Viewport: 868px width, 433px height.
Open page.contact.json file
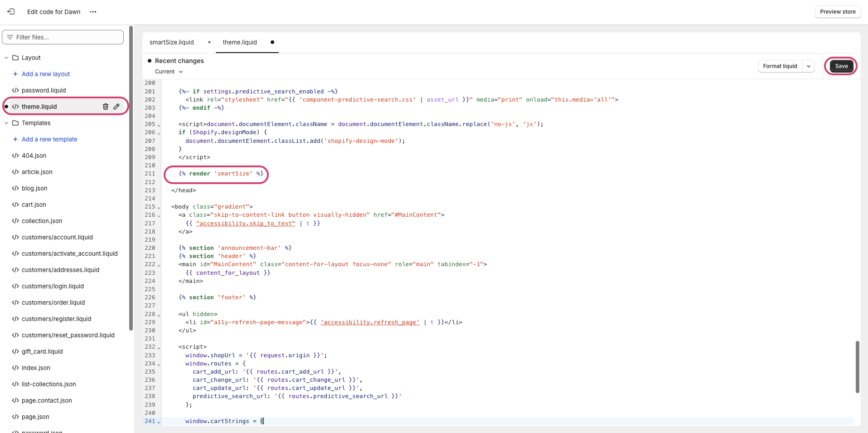click(47, 400)
